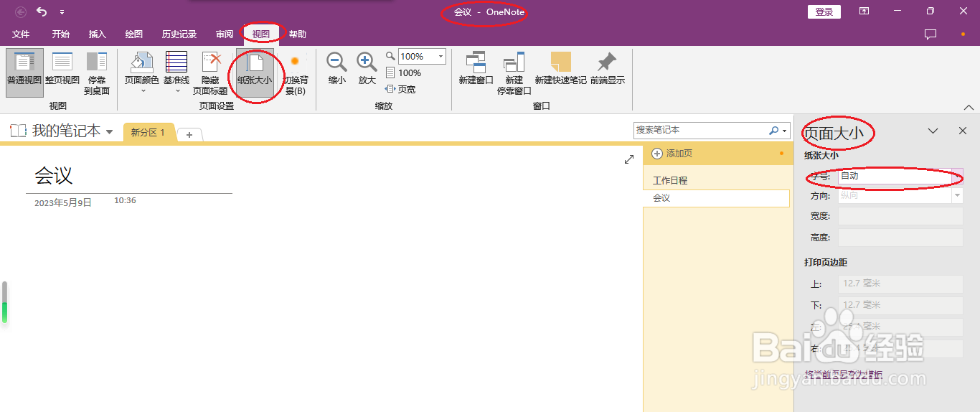Screen dimensions: 980x412
Task: Open the Draw (绘图) tab
Action: pos(134,34)
